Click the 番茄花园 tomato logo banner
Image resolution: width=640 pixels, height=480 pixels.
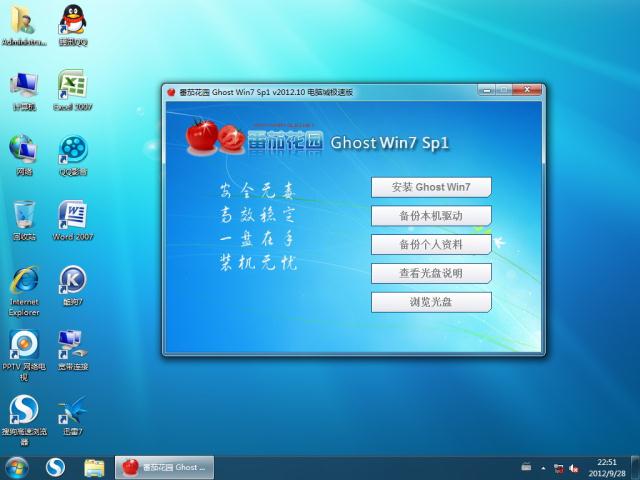pyautogui.click(x=255, y=138)
